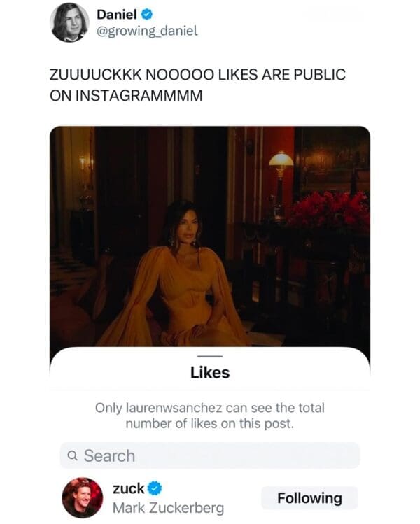Open zuck's round profile photo
The width and height of the screenshot is (420, 524).
coord(83,497)
